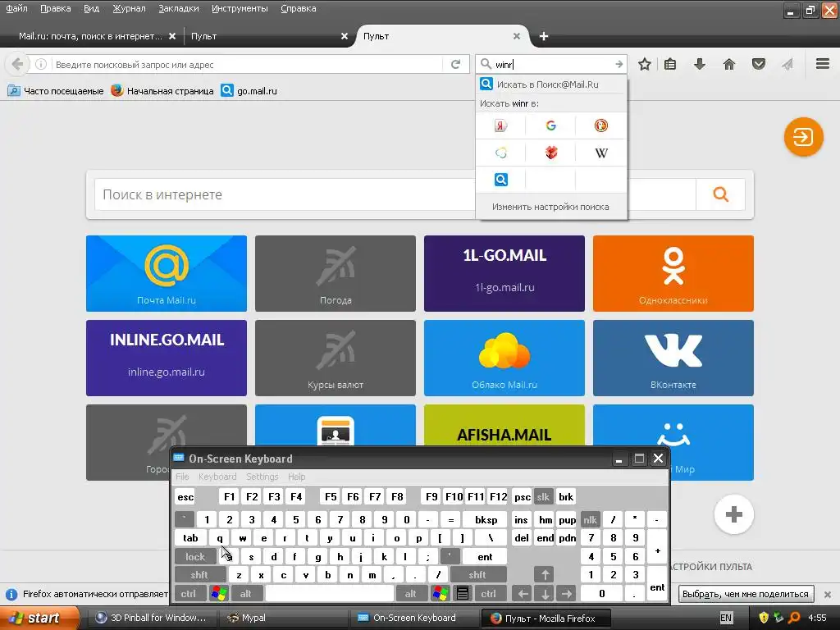Open the Закладки menu
This screenshot has height=630, width=840.
click(x=178, y=8)
